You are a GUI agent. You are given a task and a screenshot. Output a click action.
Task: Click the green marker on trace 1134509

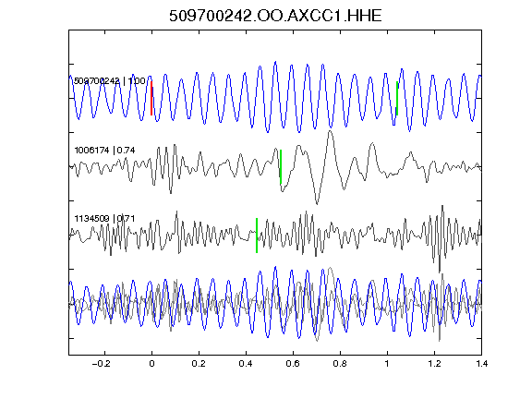[x=257, y=236]
